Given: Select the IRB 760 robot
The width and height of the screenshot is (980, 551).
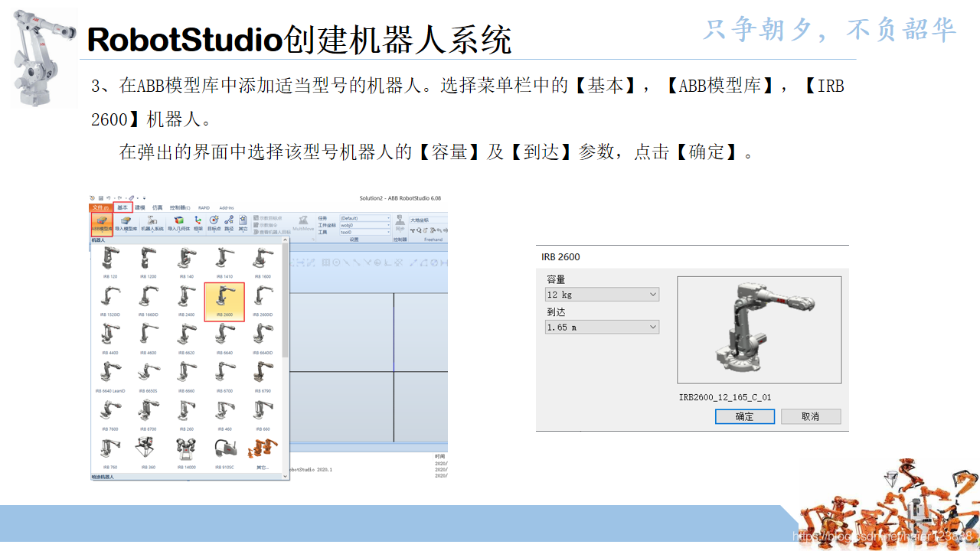Looking at the screenshot, I should 109,454.
